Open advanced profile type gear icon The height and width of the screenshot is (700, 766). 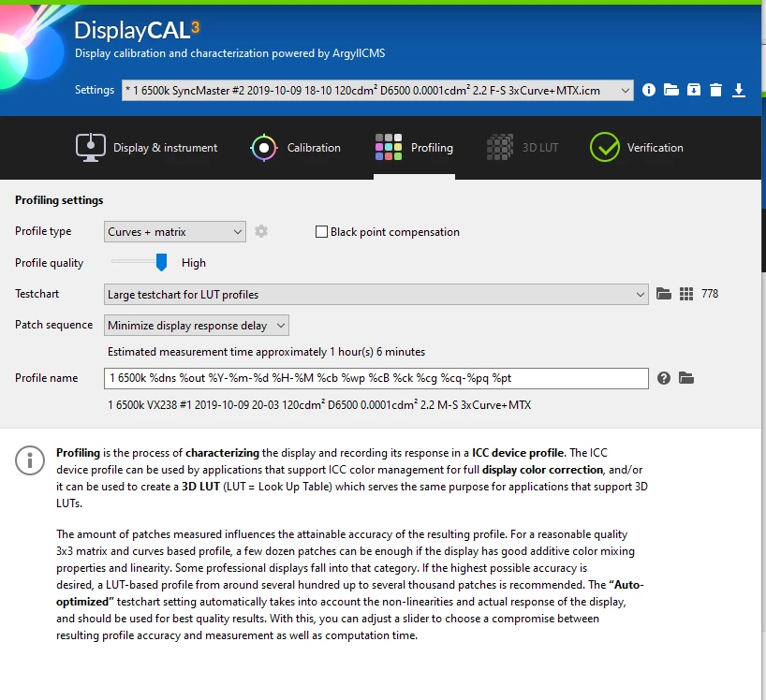[x=261, y=231]
